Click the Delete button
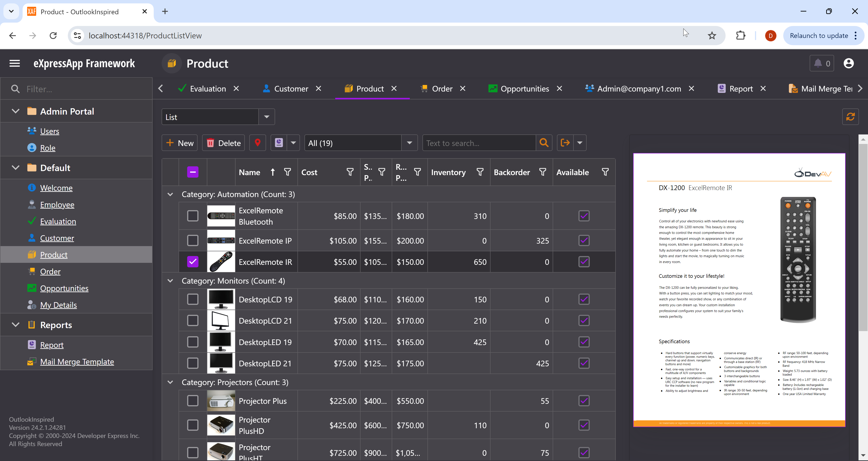Image resolution: width=868 pixels, height=461 pixels. pos(223,143)
